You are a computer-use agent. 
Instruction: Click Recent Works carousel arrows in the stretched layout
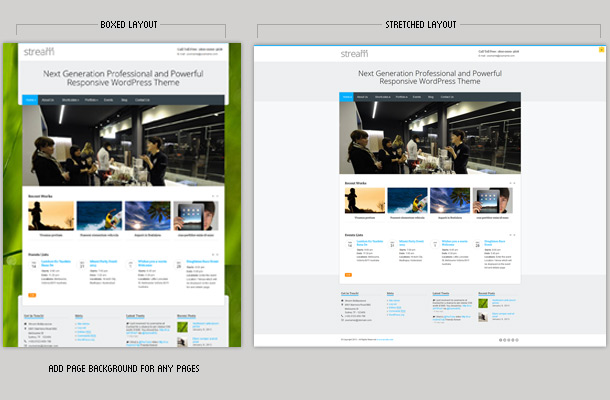(512, 183)
